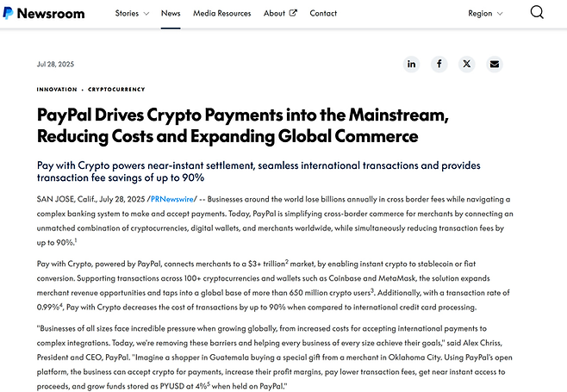Expand the Stories dropdown menu
567x392 pixels.
(132, 14)
